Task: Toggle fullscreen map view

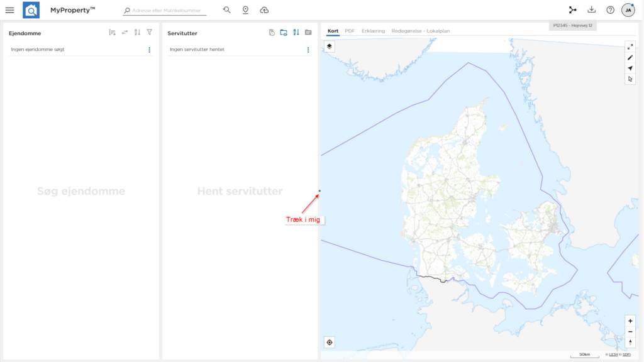Action: (630, 47)
